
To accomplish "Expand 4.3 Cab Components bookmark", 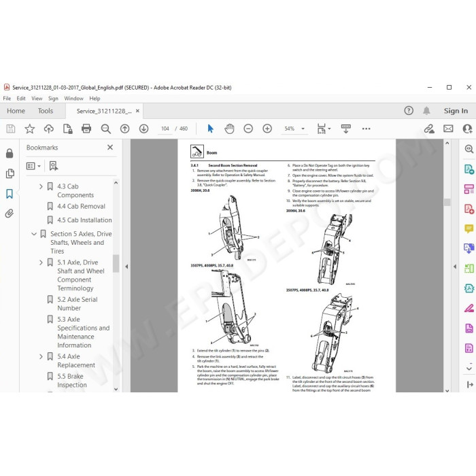I will click(41, 186).
